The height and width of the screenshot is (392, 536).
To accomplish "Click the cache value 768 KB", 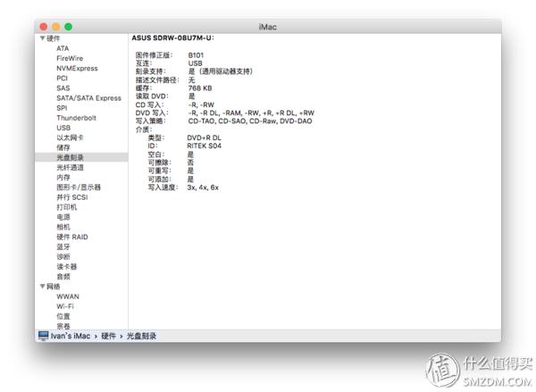I will pos(200,88).
